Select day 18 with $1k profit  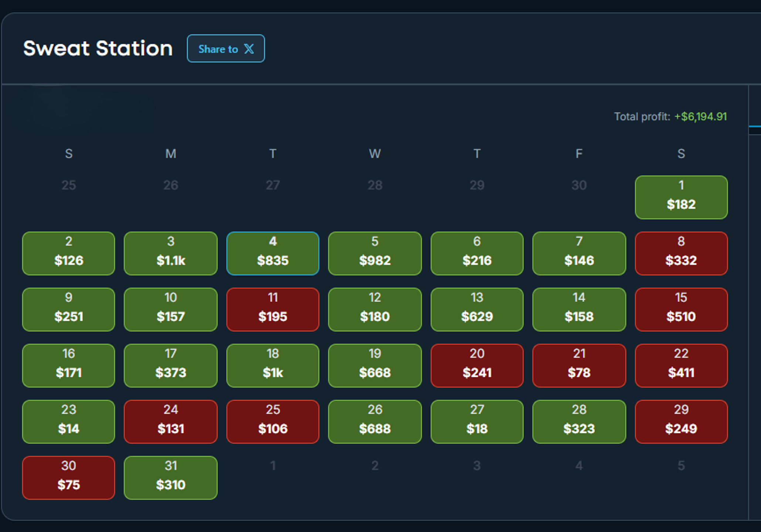(273, 366)
